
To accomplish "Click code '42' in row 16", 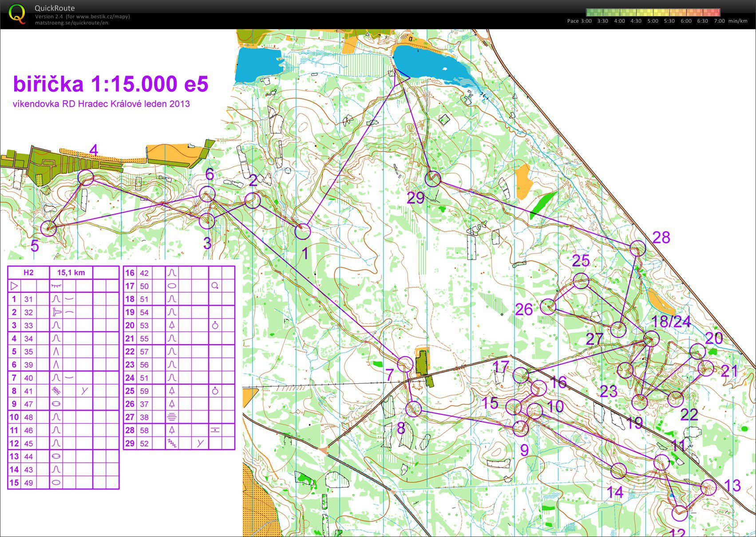I will 144,273.
